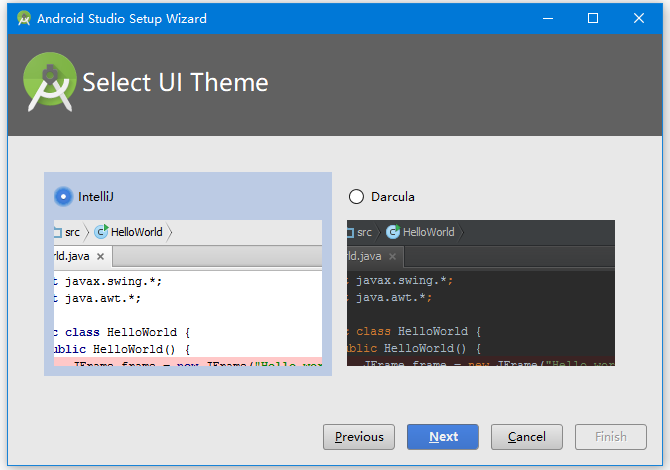The image size is (670, 470).
Task: Select src breadcrumb in IntelliJ light preview
Action: (x=72, y=232)
